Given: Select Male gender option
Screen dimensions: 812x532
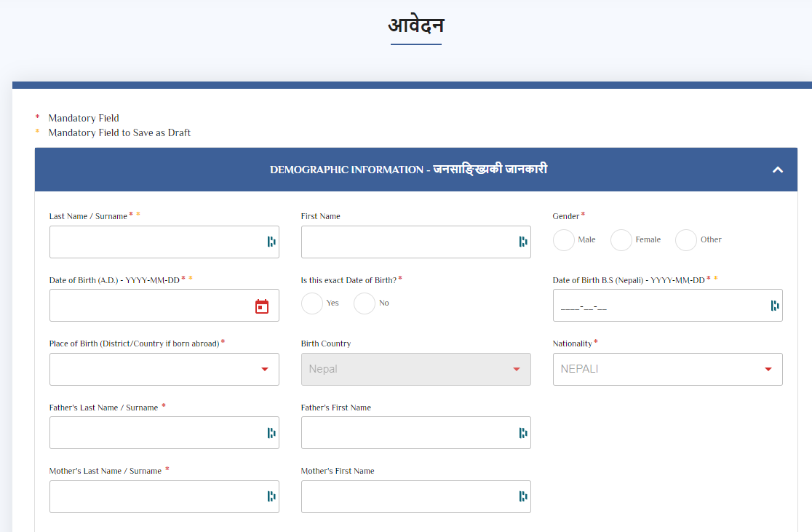Looking at the screenshot, I should coord(564,240).
